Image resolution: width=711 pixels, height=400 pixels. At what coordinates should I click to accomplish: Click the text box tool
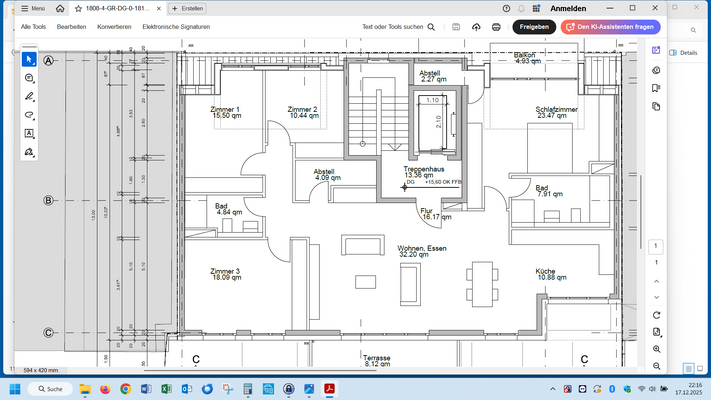(x=29, y=133)
